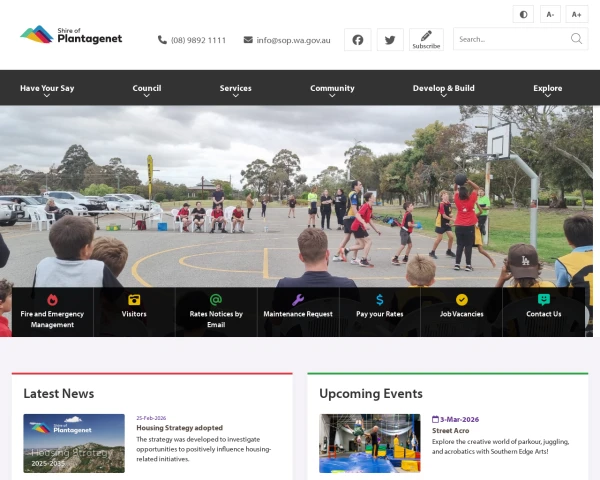Open Pay your Rates quick link
Screen dimensions: 600x480
tap(380, 314)
